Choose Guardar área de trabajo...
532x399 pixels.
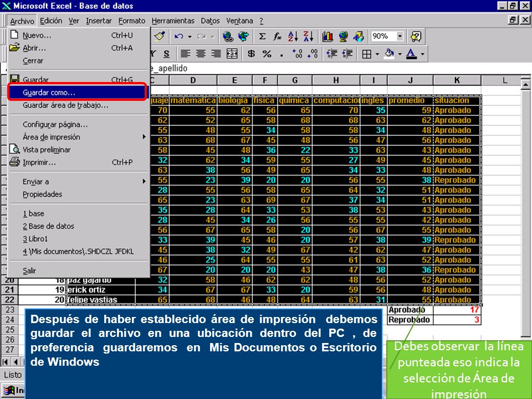[x=78, y=105]
